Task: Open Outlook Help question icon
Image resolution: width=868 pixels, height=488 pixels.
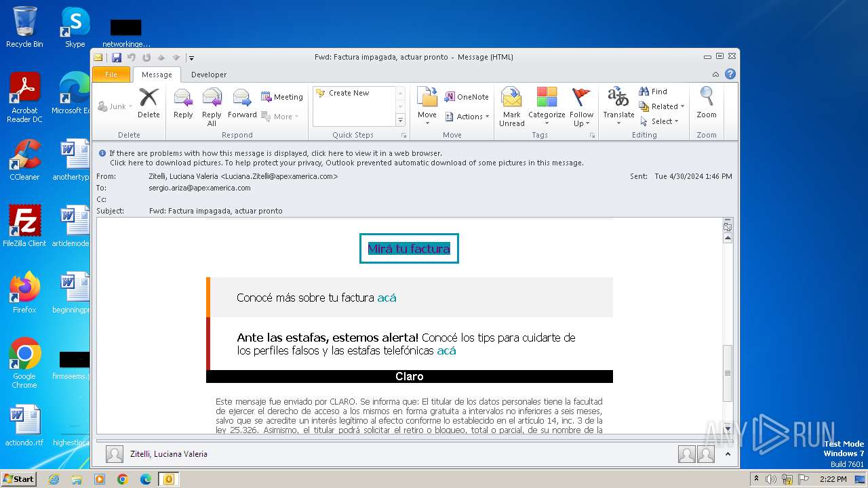Action: pos(730,75)
